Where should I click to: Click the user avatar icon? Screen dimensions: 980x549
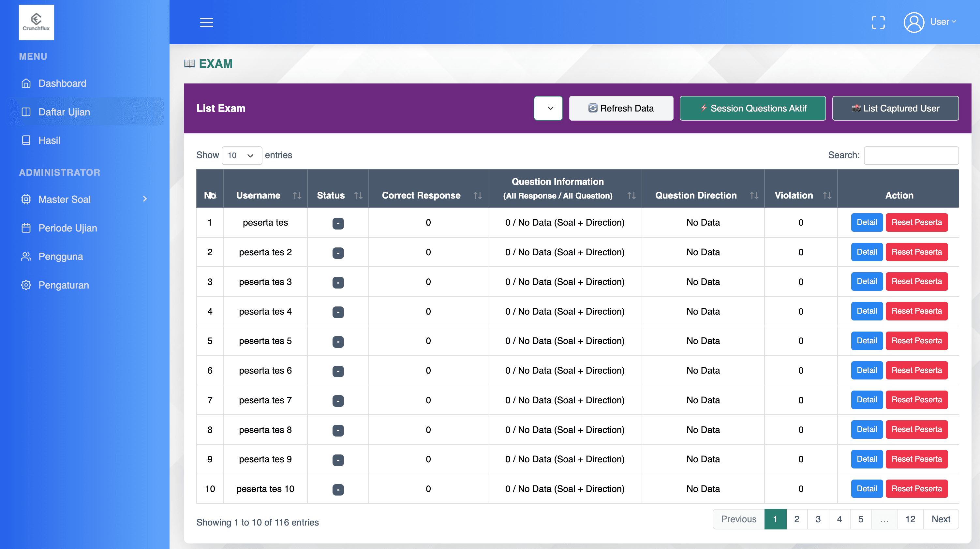coord(914,22)
